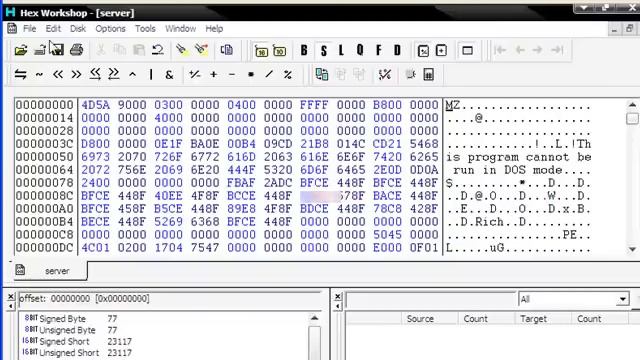
Task: Switch to Double view with D icon
Action: (397, 50)
